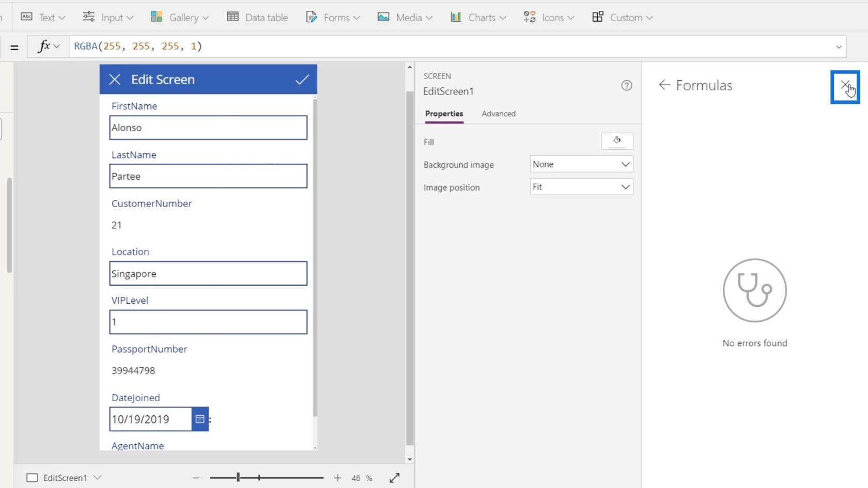868x488 pixels.
Task: Open the DateJoined calendar picker icon
Action: coord(200,419)
